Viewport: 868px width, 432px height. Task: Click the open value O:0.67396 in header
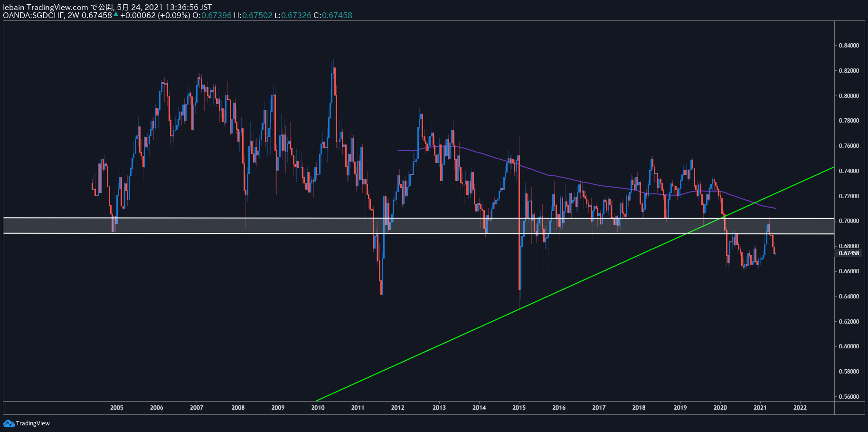(212, 15)
